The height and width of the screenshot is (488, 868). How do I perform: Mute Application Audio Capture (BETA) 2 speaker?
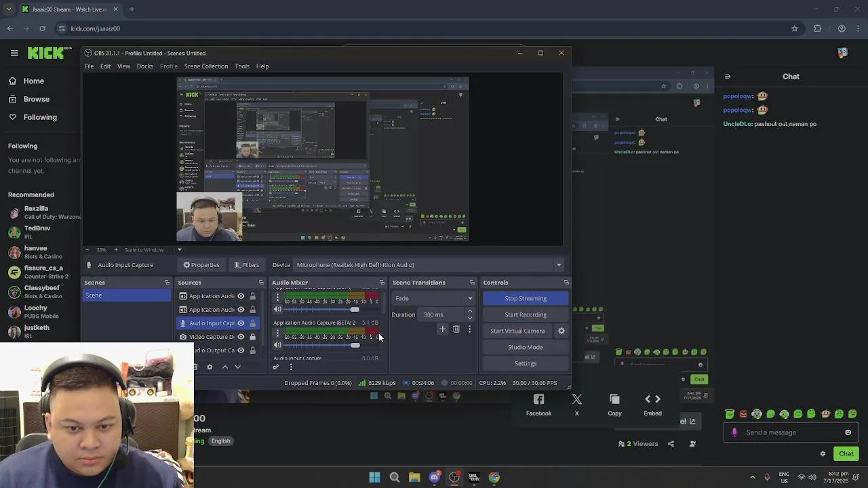coord(277,345)
